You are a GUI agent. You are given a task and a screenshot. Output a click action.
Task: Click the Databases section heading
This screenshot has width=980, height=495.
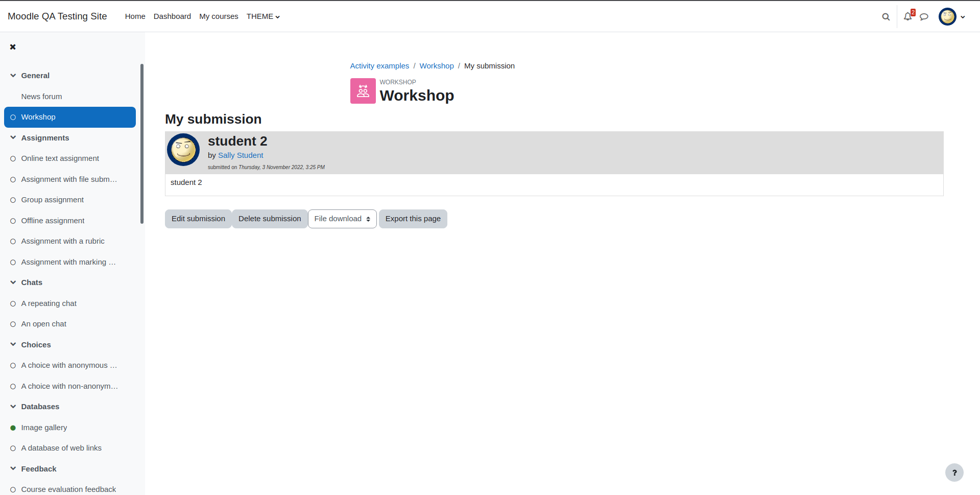[40, 407]
